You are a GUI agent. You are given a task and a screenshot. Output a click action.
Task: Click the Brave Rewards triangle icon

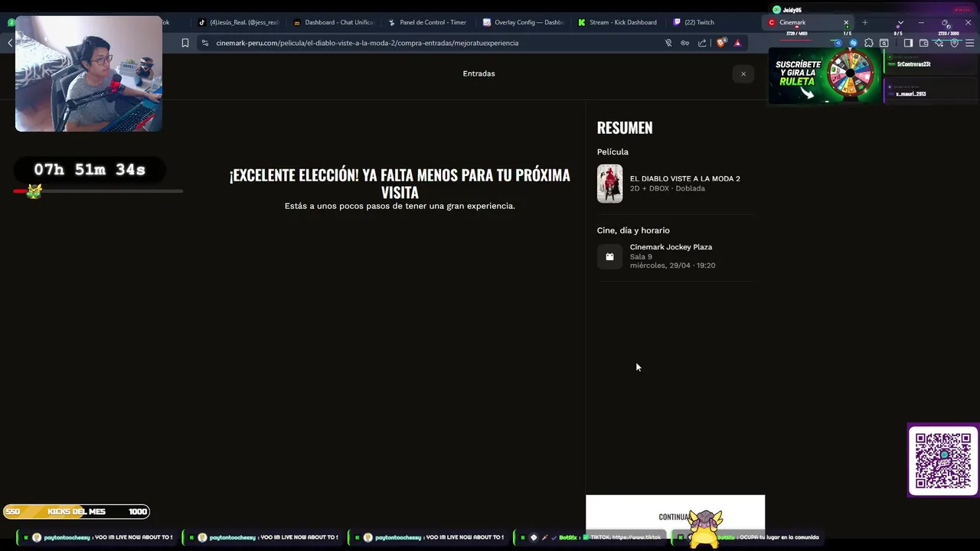[737, 43]
